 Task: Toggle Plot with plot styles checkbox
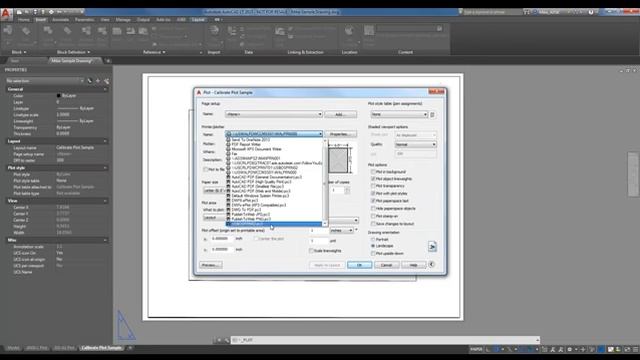(x=373, y=193)
